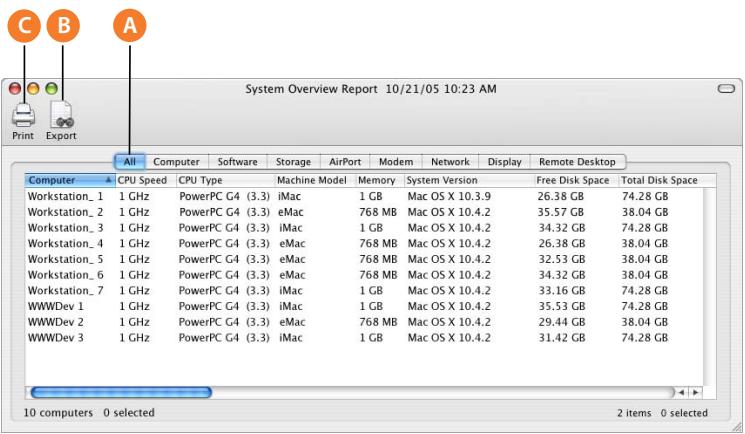Click WWWDev 2's 29.44 GB free space
The image size is (745, 434).
[x=562, y=322]
